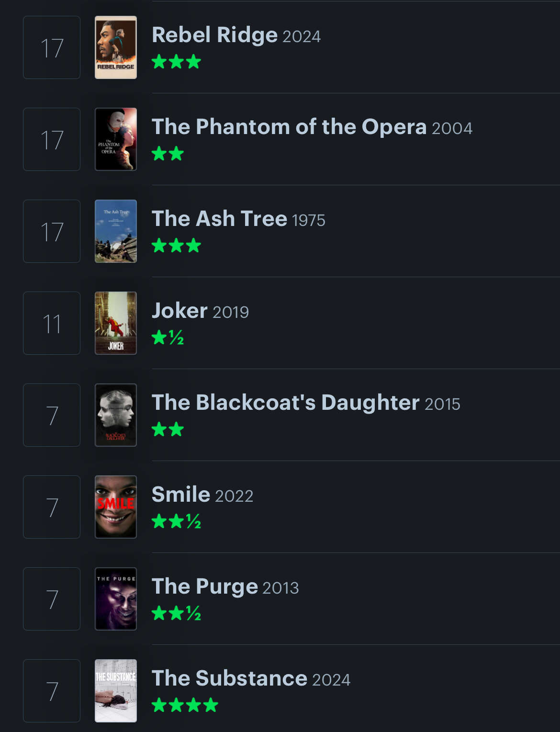Select the day 11 box beside Joker

coord(52,323)
